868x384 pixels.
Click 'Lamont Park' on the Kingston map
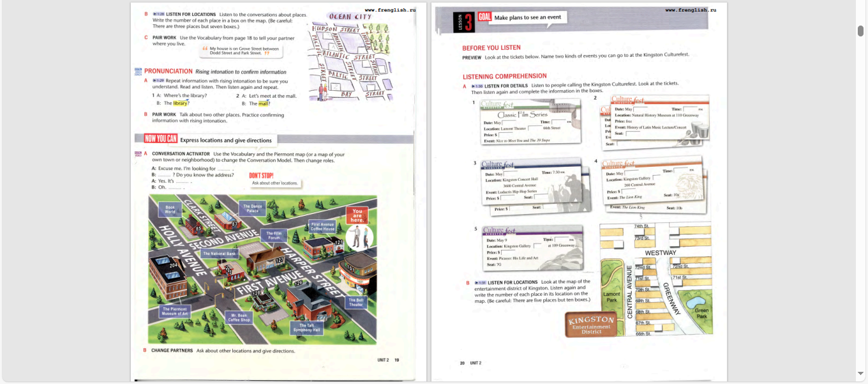click(x=611, y=297)
